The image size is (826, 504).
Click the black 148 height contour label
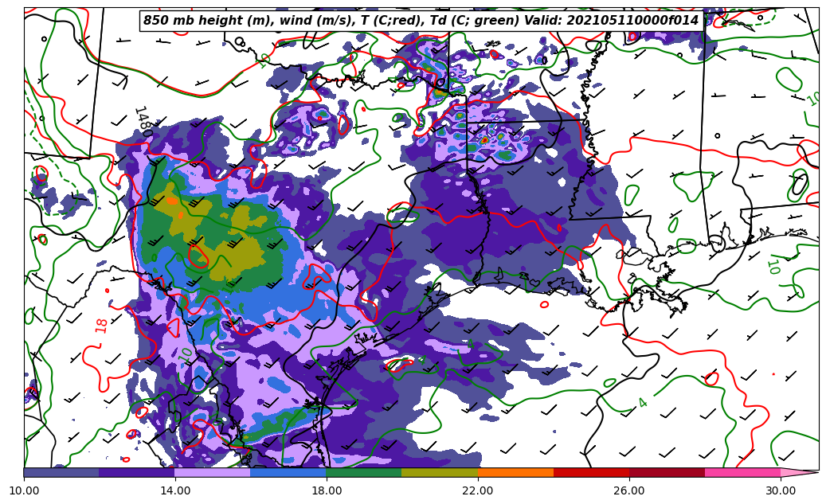pos(142,118)
